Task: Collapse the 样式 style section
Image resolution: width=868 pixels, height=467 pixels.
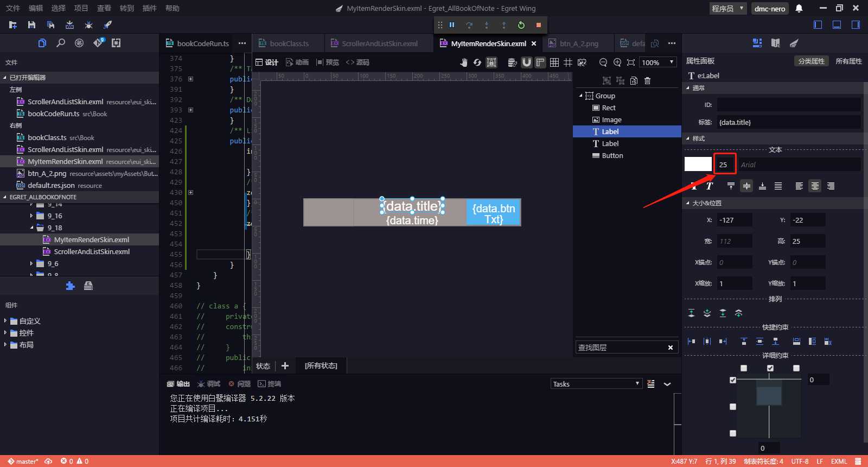Action: point(688,139)
